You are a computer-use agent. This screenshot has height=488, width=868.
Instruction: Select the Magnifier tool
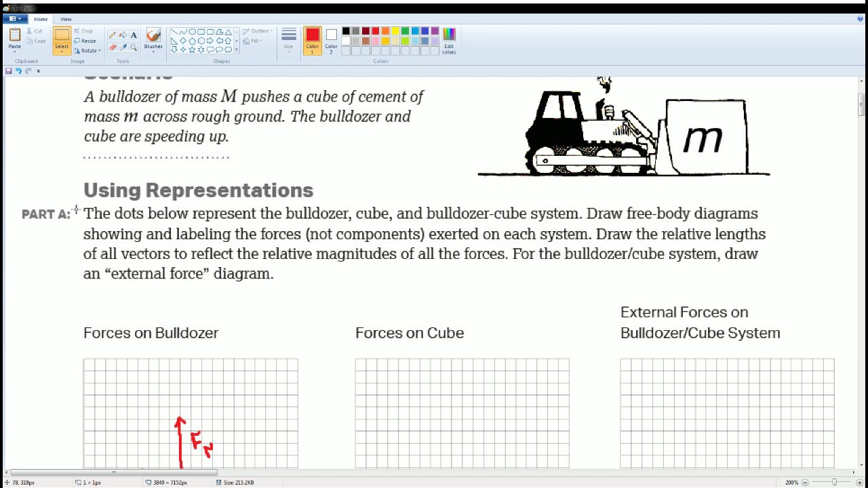tap(134, 47)
